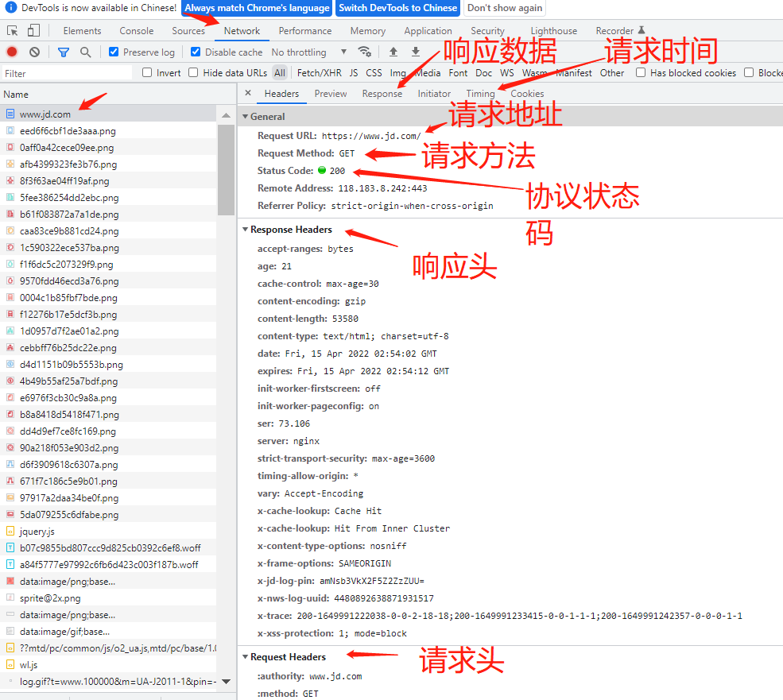
Task: Select the All filter type
Action: (x=280, y=73)
